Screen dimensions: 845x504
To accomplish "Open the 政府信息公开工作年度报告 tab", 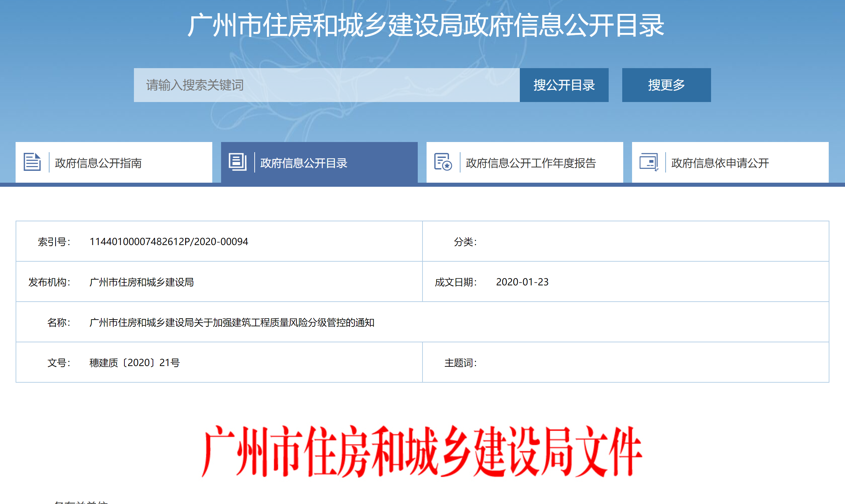I will [531, 163].
